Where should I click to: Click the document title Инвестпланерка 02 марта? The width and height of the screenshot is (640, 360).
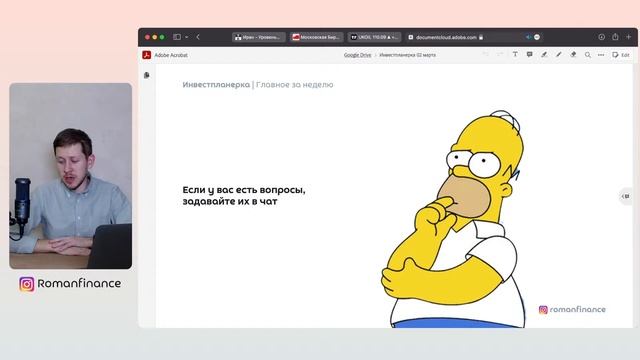pyautogui.click(x=407, y=55)
